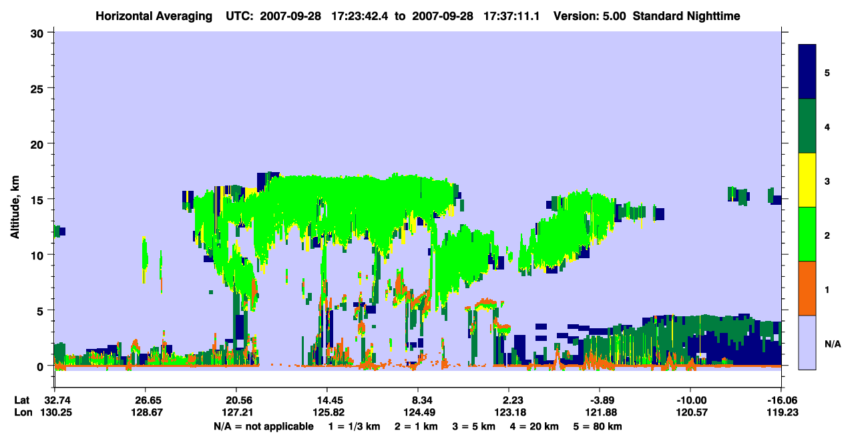Image resolution: width=868 pixels, height=445 pixels.
Task: Click the longitude value 128.67
Action: point(146,412)
